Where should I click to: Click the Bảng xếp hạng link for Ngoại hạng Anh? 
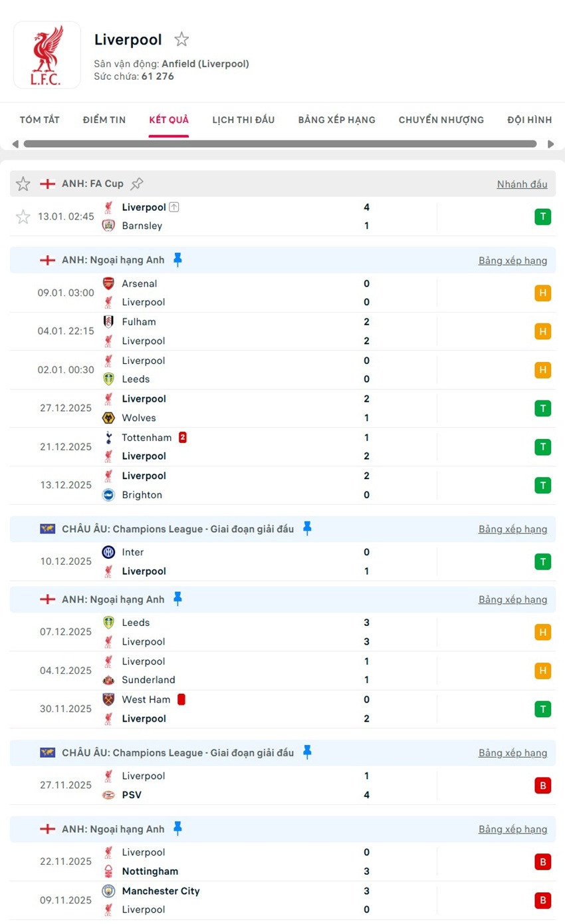pyautogui.click(x=513, y=261)
